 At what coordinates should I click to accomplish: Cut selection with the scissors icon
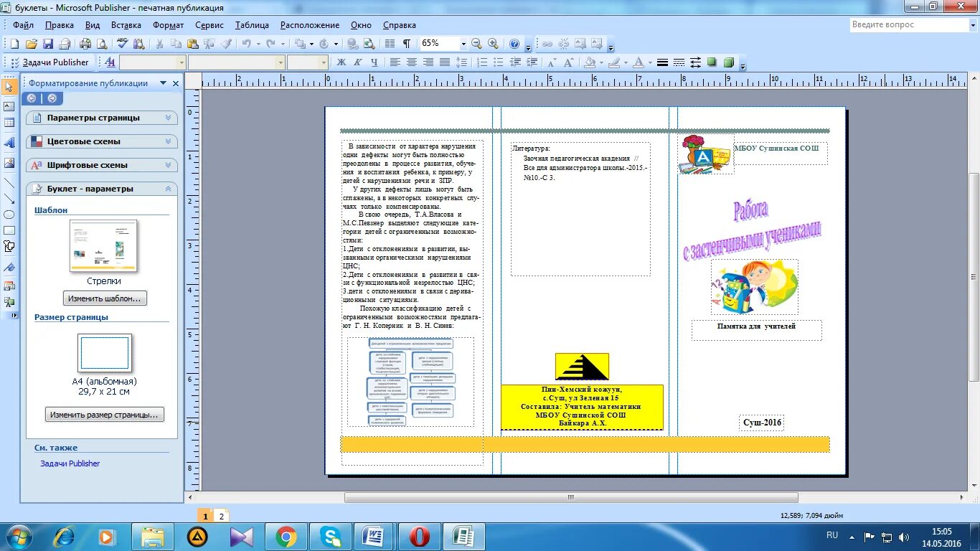pos(159,44)
